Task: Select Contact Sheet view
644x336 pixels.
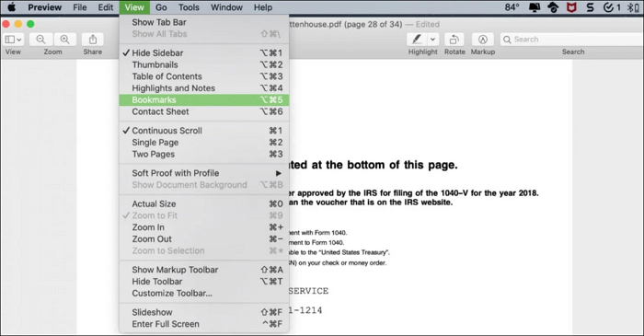Action: pos(204,111)
